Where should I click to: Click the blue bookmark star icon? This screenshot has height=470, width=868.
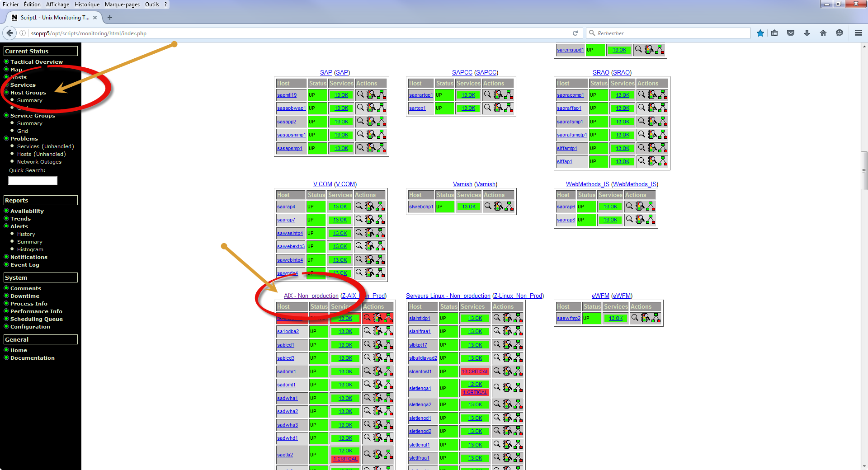click(760, 33)
